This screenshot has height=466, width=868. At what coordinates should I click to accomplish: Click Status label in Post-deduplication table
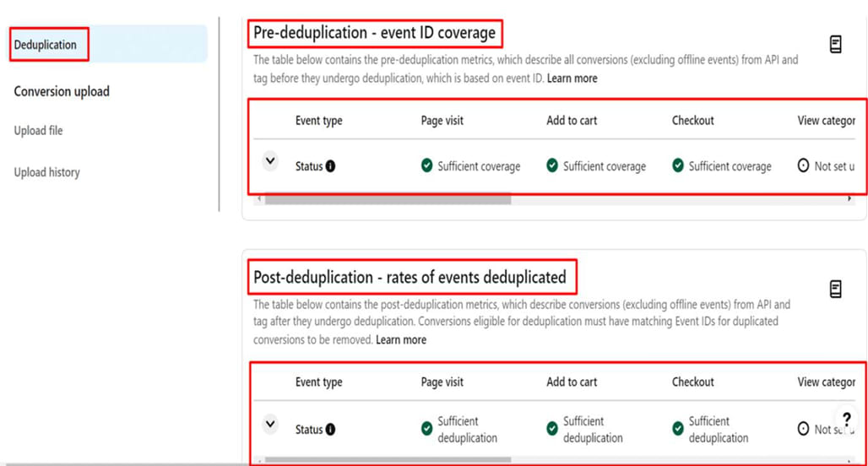pyautogui.click(x=309, y=430)
